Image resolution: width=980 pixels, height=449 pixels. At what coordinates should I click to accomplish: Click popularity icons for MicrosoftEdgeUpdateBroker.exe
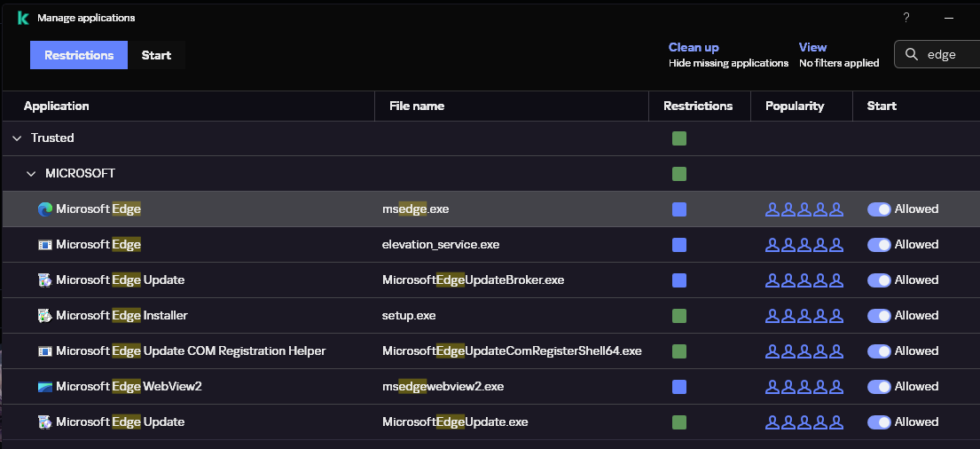804,280
